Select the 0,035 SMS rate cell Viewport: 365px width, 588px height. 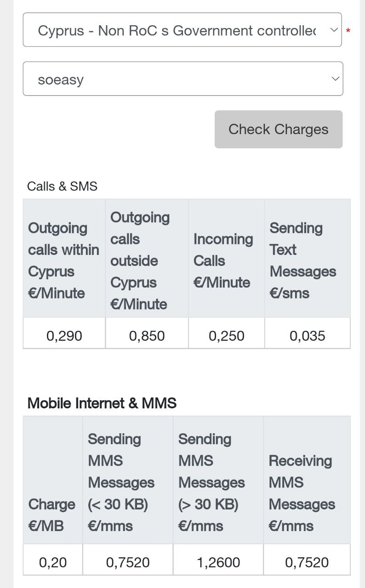point(307,336)
